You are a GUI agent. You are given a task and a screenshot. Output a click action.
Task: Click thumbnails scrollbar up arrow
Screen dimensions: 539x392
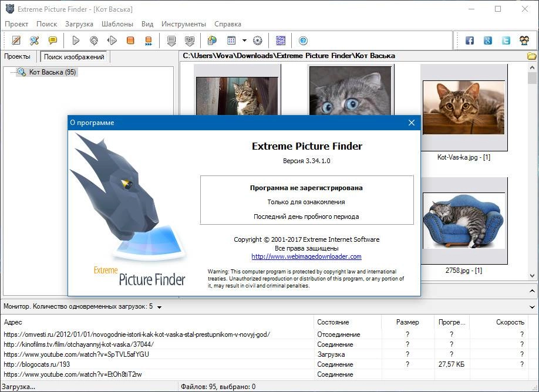pyautogui.click(x=532, y=67)
